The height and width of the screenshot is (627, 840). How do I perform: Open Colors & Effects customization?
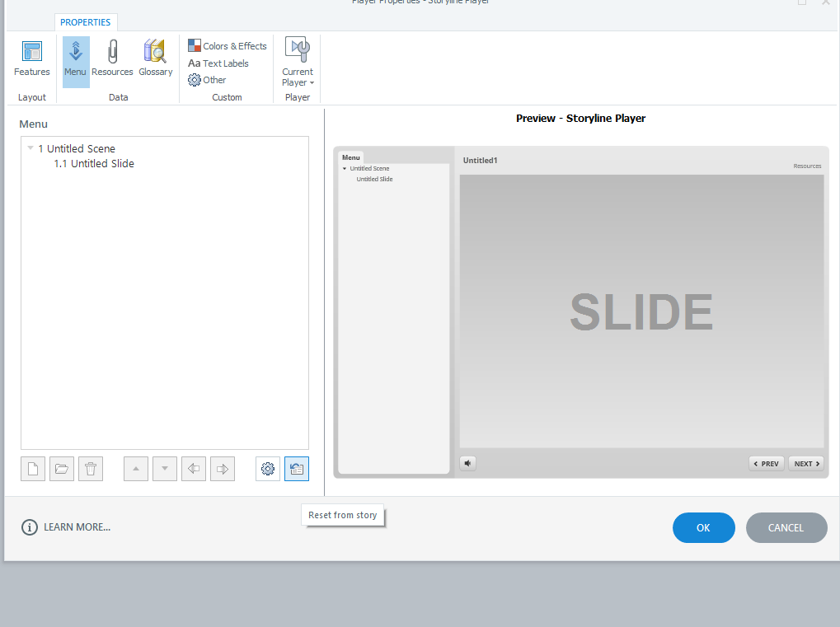tap(227, 45)
